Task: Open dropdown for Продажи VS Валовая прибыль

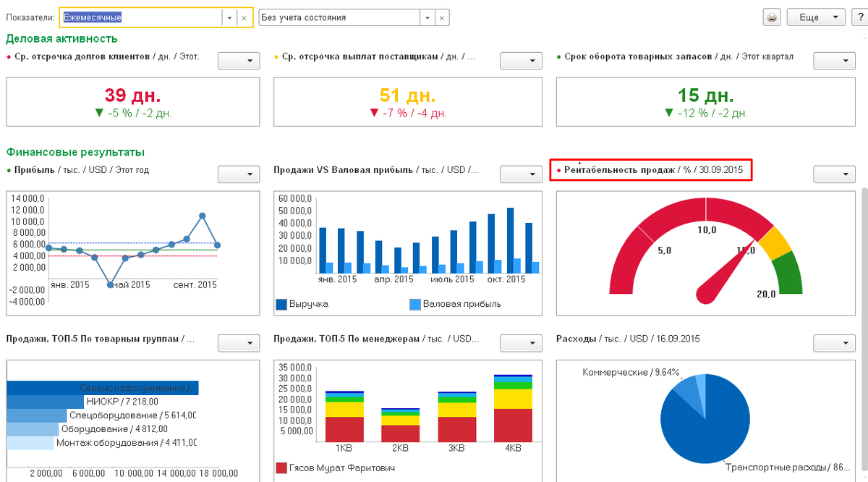Action: coord(521,174)
